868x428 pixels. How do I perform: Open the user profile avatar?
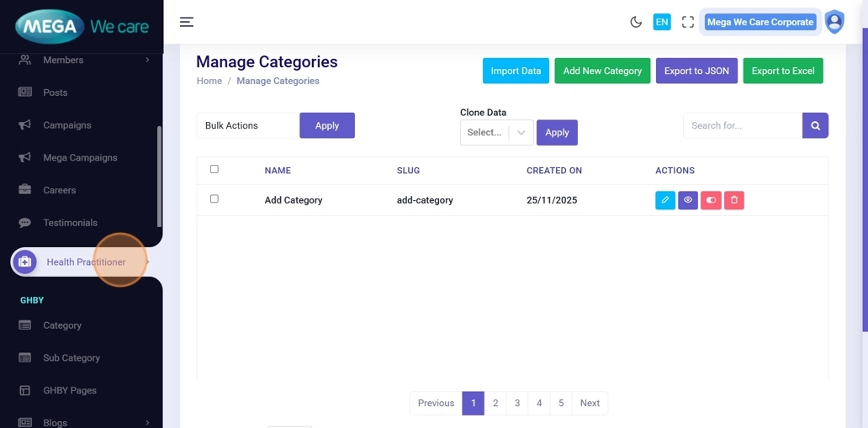tap(834, 22)
